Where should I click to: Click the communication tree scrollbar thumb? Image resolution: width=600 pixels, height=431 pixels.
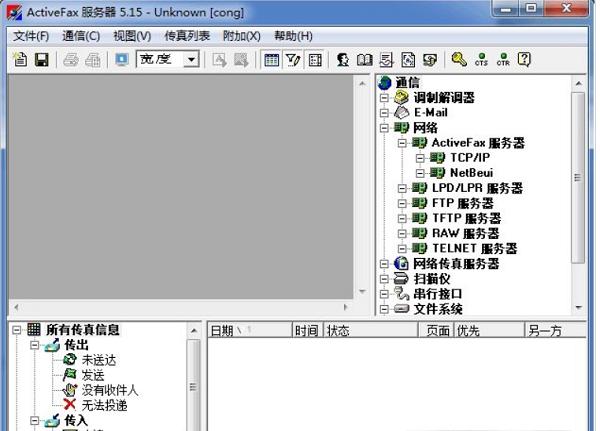[x=578, y=177]
